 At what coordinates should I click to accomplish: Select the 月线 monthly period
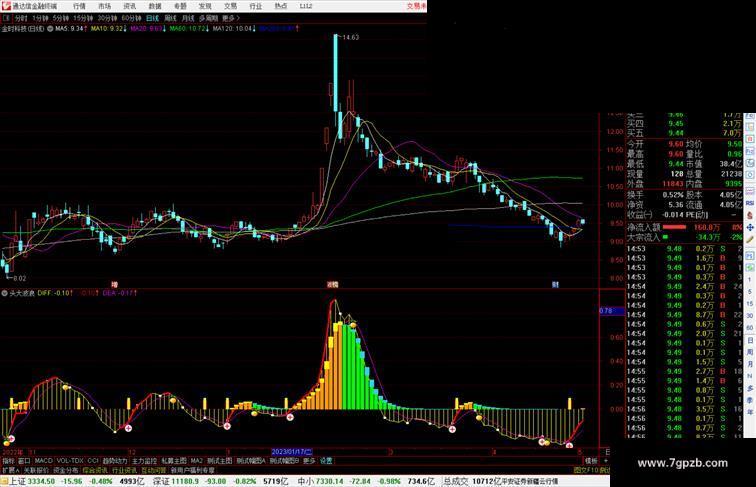(188, 18)
